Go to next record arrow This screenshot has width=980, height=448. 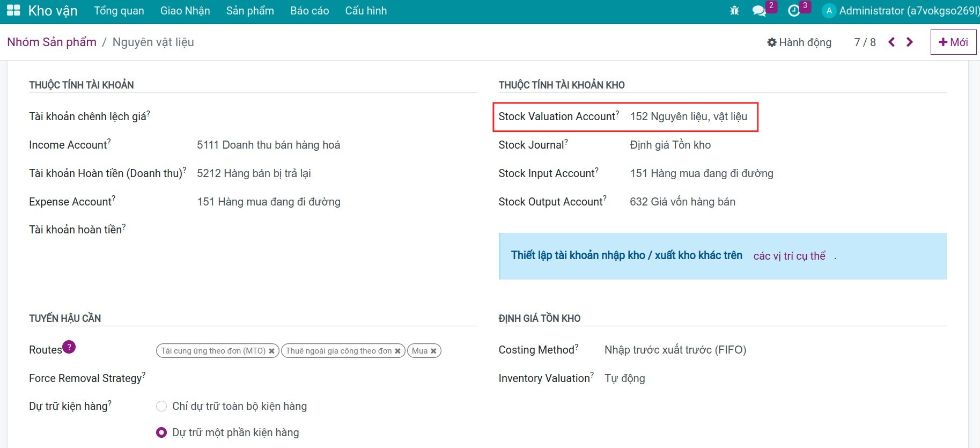(910, 42)
